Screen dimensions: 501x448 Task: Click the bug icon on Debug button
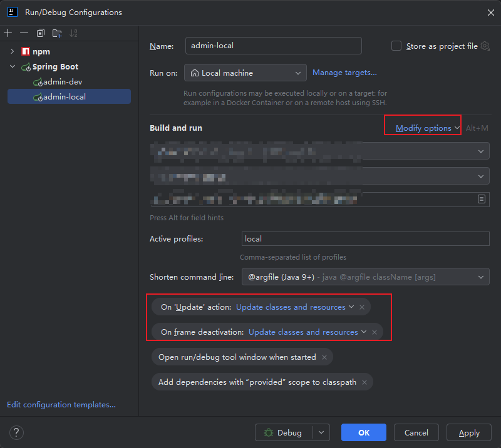(x=269, y=433)
